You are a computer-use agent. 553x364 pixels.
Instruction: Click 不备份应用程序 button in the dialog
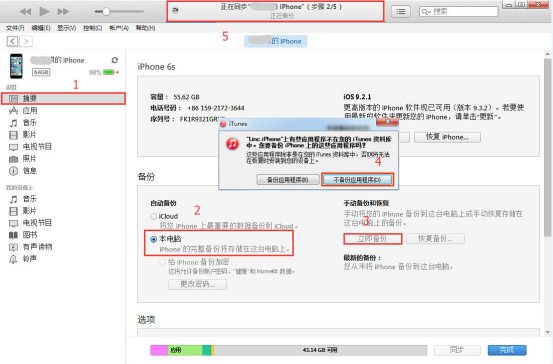tap(357, 180)
